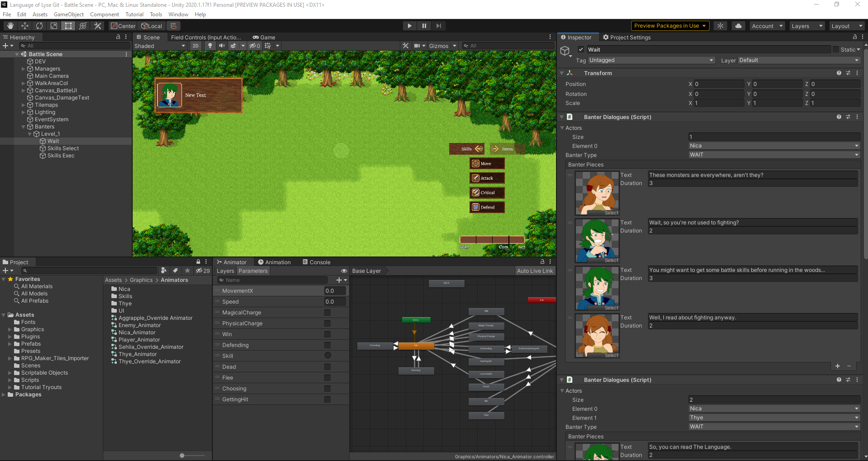
Task: Adjust project icon size slider
Action: [x=182, y=456]
